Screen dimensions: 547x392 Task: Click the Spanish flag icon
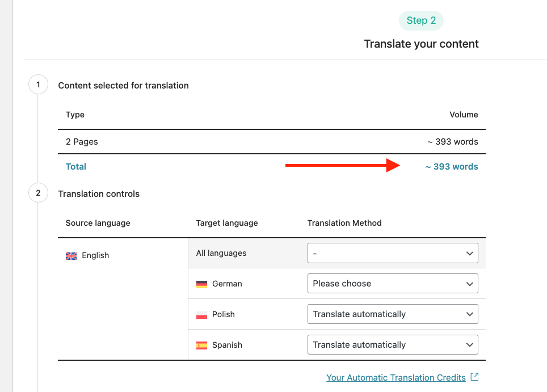201,345
